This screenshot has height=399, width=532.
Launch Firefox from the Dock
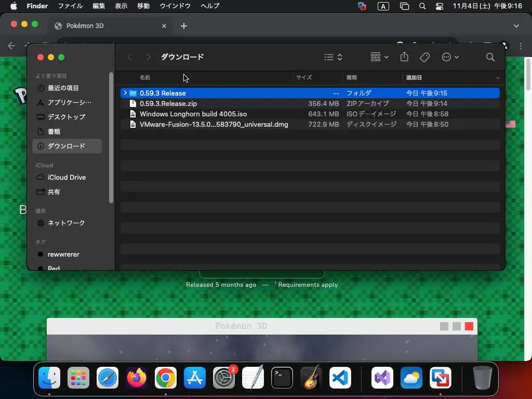pos(137,378)
